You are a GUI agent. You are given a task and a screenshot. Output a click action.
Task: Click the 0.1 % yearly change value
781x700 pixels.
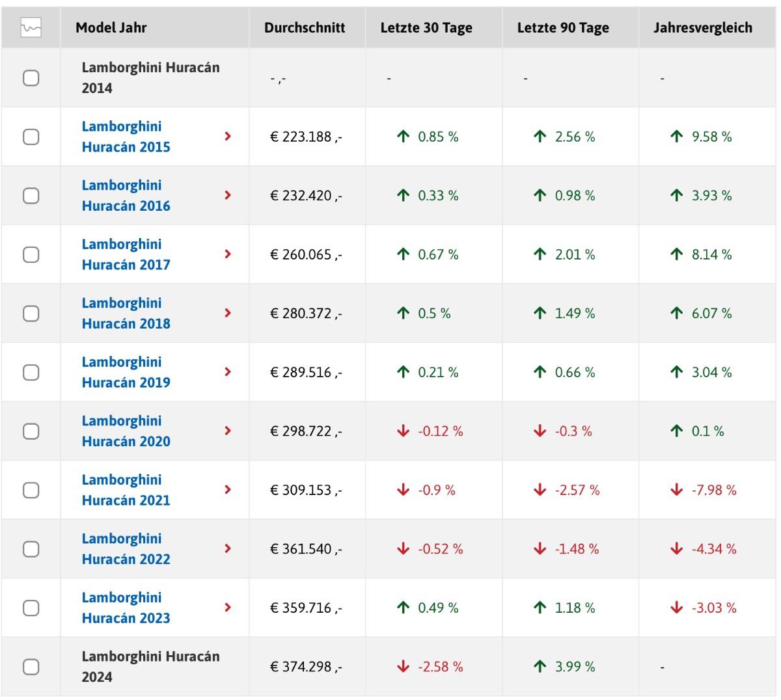pyautogui.click(x=707, y=431)
